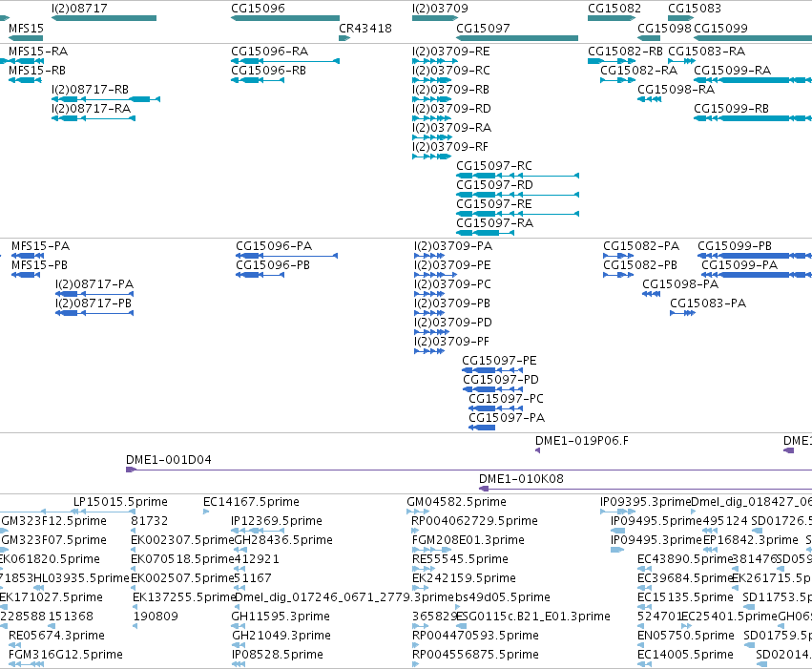This screenshot has width=812, height=669.
Task: Click the CG15097 gene bar
Action: coord(517,38)
